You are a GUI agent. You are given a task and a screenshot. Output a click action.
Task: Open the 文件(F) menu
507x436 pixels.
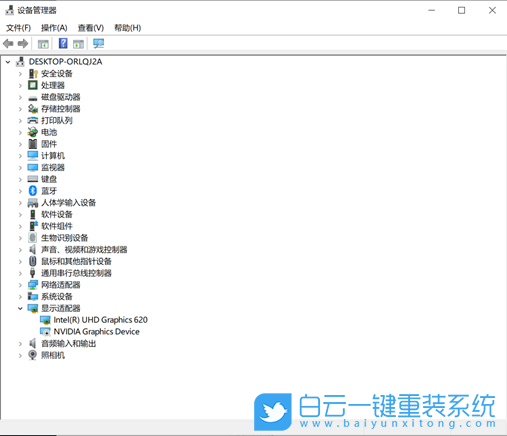(x=18, y=28)
